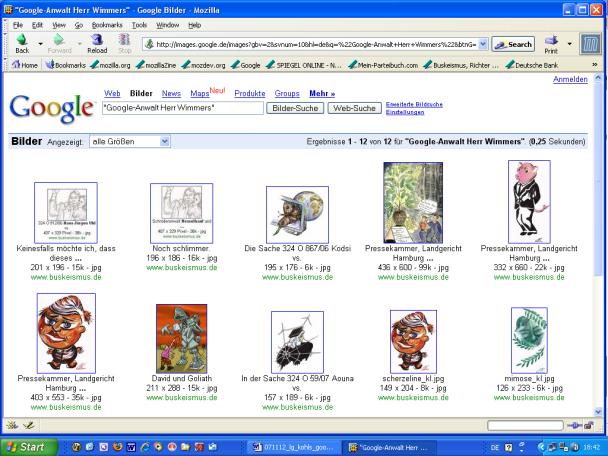Open the Back history dropdown arrow
The image size is (608, 456).
(x=40, y=44)
